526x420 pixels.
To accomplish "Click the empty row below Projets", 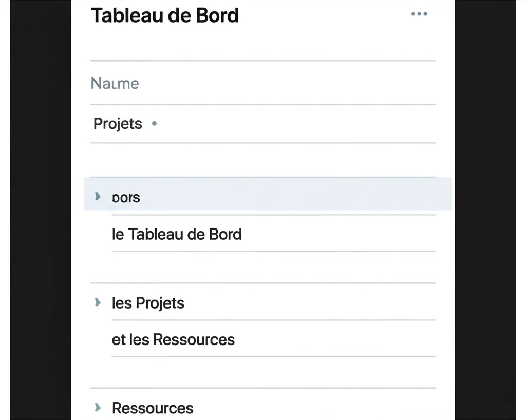I will pyautogui.click(x=262, y=160).
